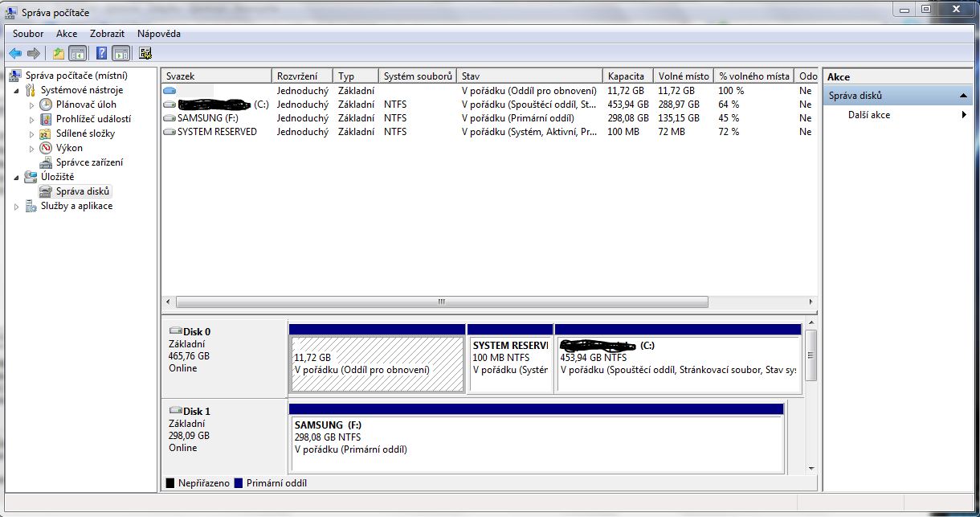Toggle the Show/Hide Action Pane toolbar button
Image resolution: width=980 pixels, height=517 pixels.
[x=120, y=53]
